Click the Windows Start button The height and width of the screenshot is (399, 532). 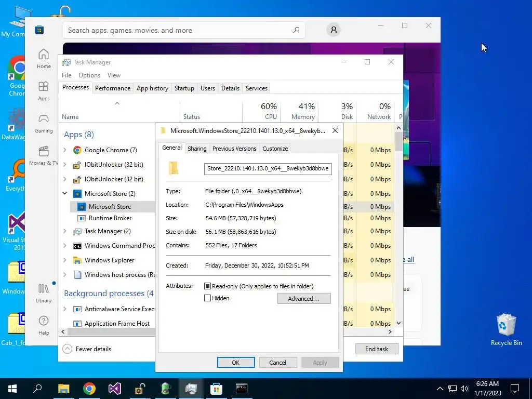pyautogui.click(x=12, y=389)
